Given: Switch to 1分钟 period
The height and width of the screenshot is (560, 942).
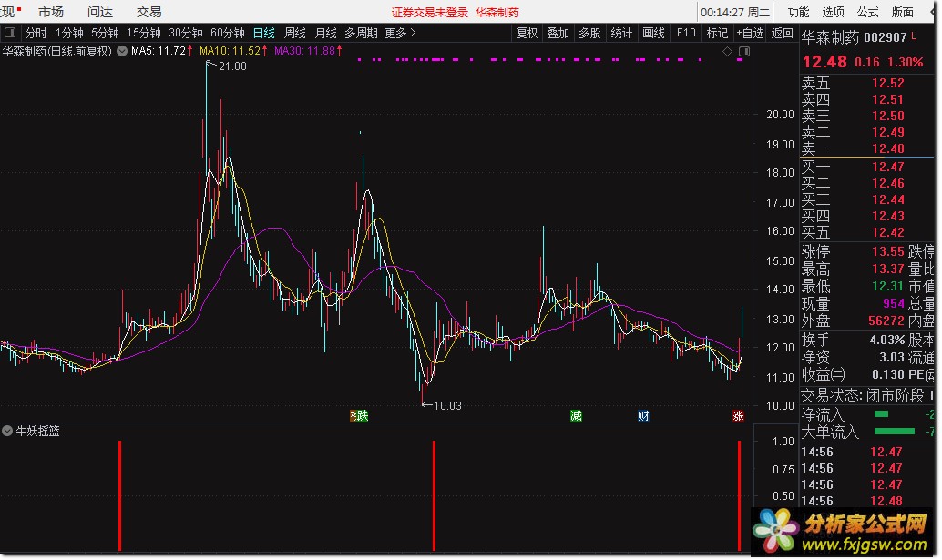Looking at the screenshot, I should click(69, 33).
